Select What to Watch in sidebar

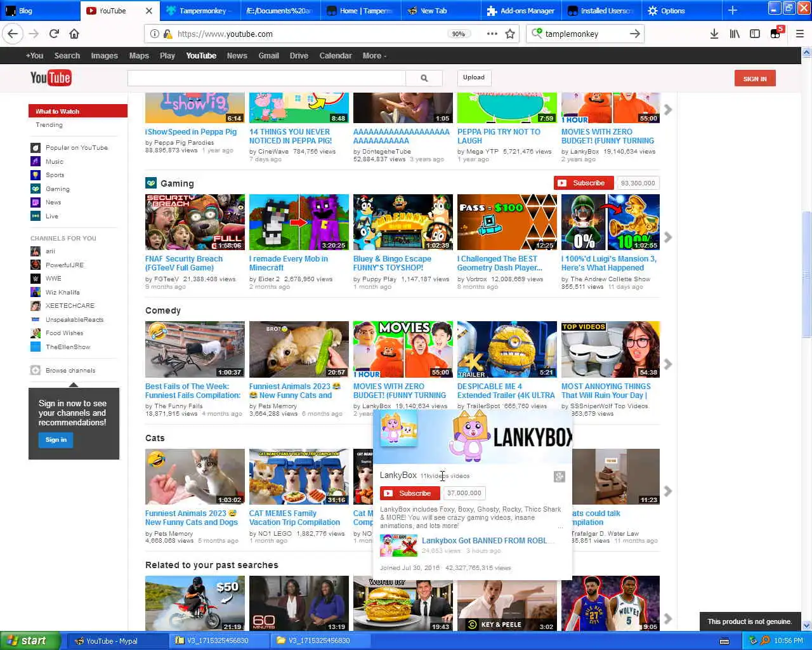(x=77, y=111)
